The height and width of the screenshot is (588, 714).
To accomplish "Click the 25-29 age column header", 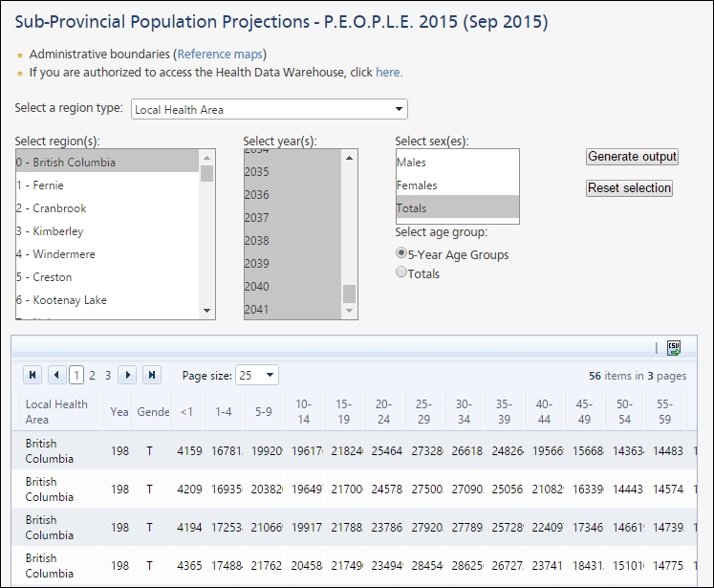I will click(424, 411).
